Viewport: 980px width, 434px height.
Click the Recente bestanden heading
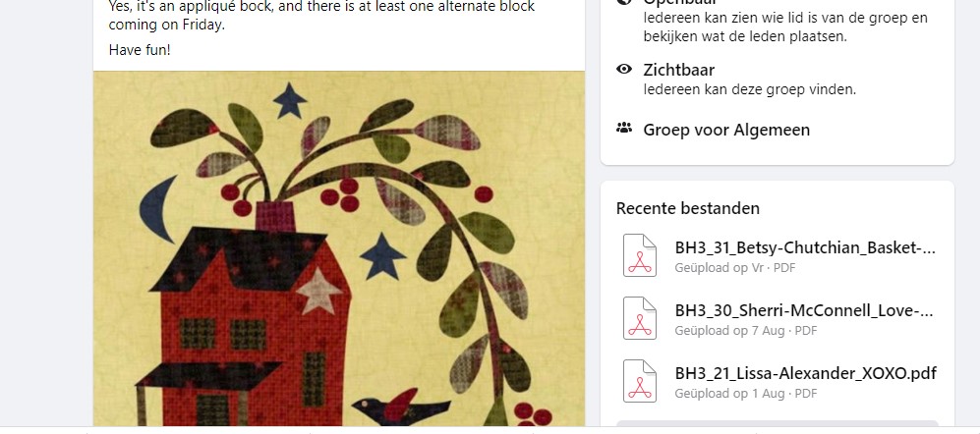[687, 208]
